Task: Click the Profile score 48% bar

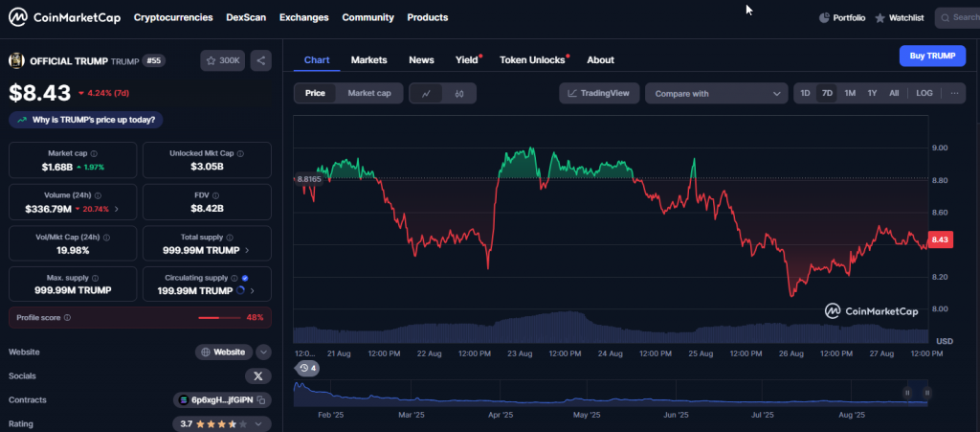Action: pos(219,318)
